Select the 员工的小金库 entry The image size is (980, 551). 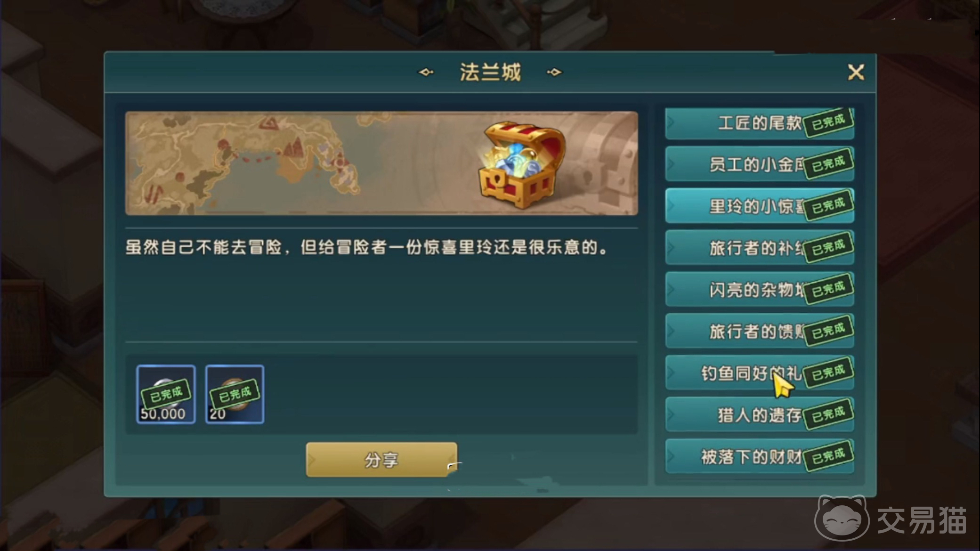(x=759, y=164)
